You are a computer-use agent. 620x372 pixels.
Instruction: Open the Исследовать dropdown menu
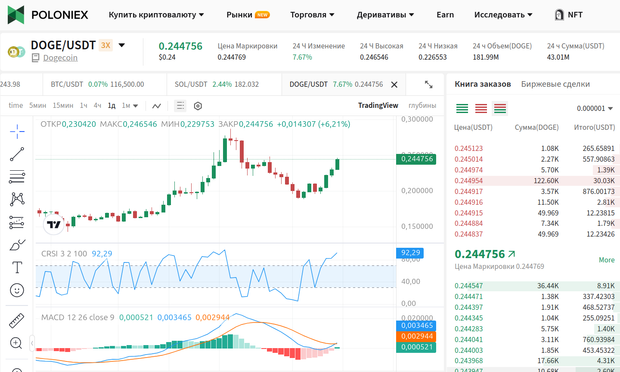point(503,15)
